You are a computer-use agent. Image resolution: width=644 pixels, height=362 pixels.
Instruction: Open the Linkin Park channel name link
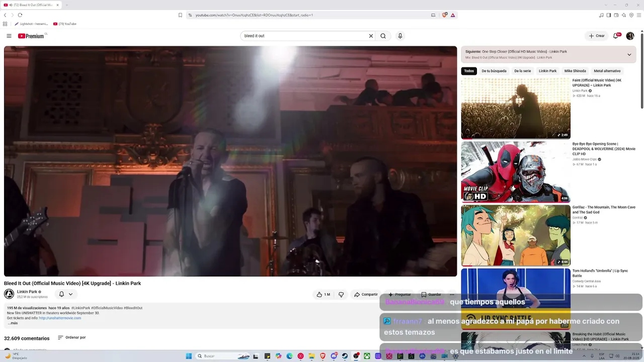pos(27,292)
